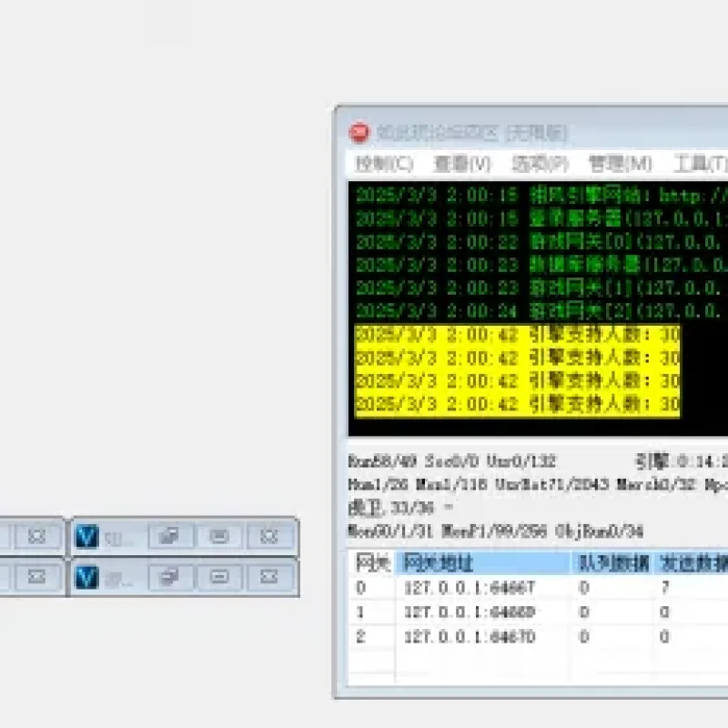
Task: Click the ObjRun0/34 status text
Action: (600, 531)
